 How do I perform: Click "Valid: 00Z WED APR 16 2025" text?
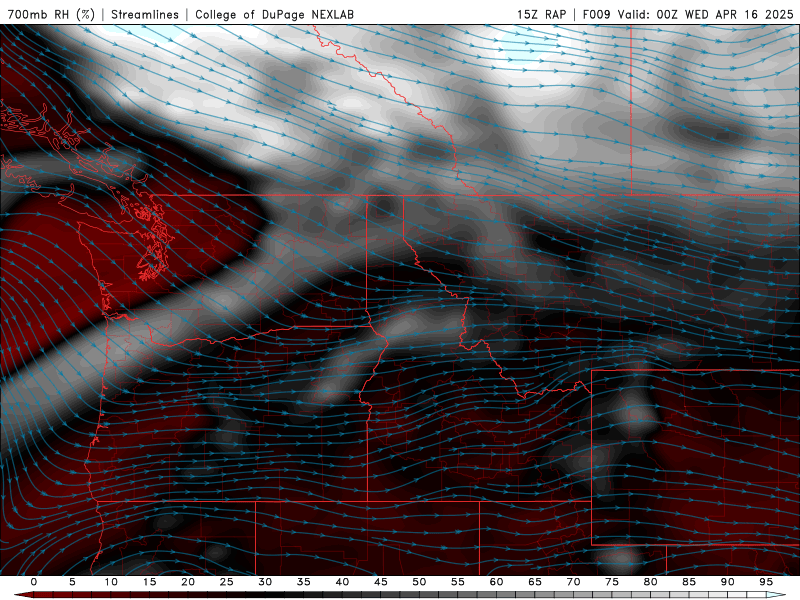pos(706,14)
